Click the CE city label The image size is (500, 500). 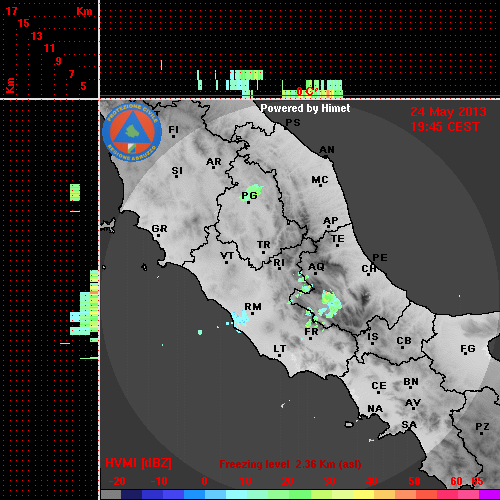379,386
